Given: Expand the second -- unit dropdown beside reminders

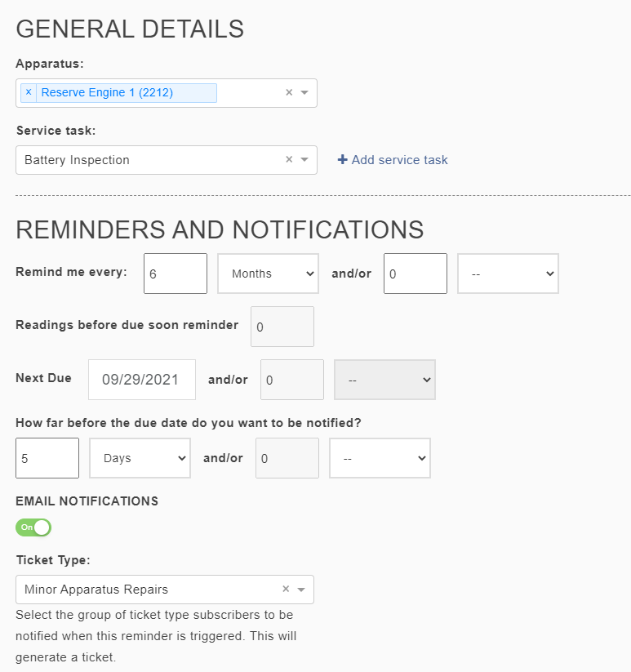Looking at the screenshot, I should (507, 273).
